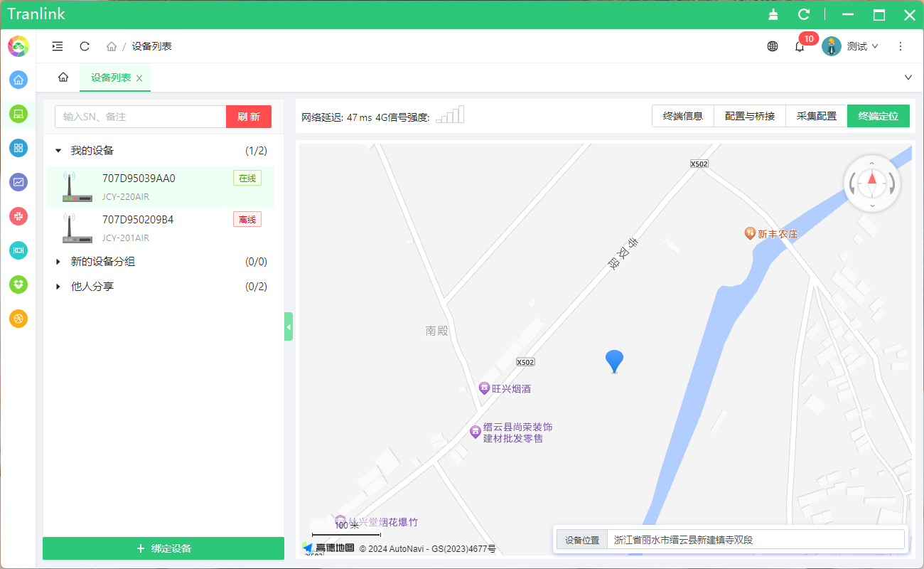This screenshot has height=569, width=924.
Task: Select the 终端定位 tab
Action: pos(879,116)
